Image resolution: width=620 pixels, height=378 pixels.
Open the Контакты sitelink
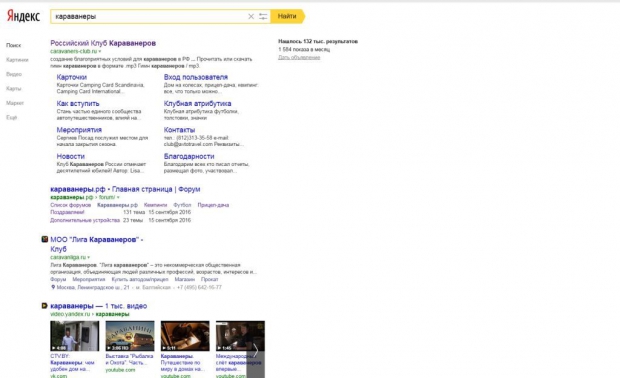pos(179,130)
